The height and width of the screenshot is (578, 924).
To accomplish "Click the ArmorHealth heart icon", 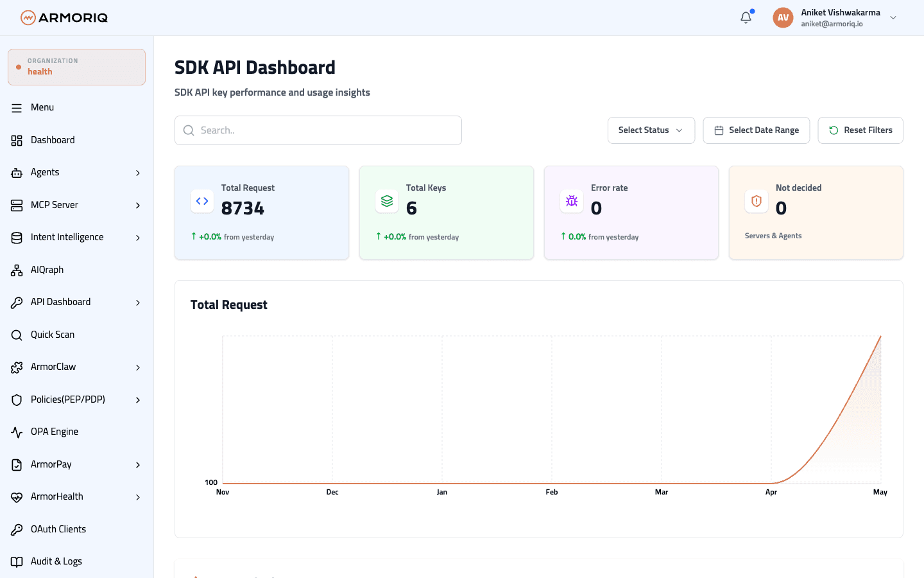I will tap(17, 497).
